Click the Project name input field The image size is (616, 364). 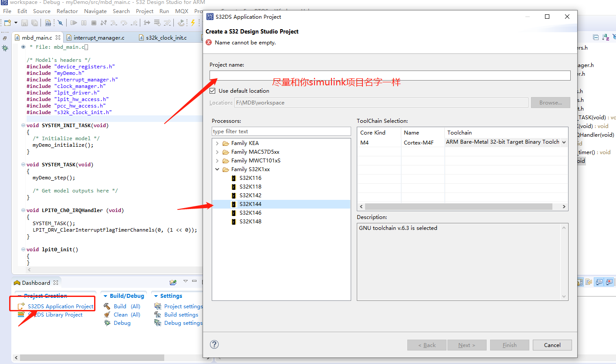(x=390, y=75)
